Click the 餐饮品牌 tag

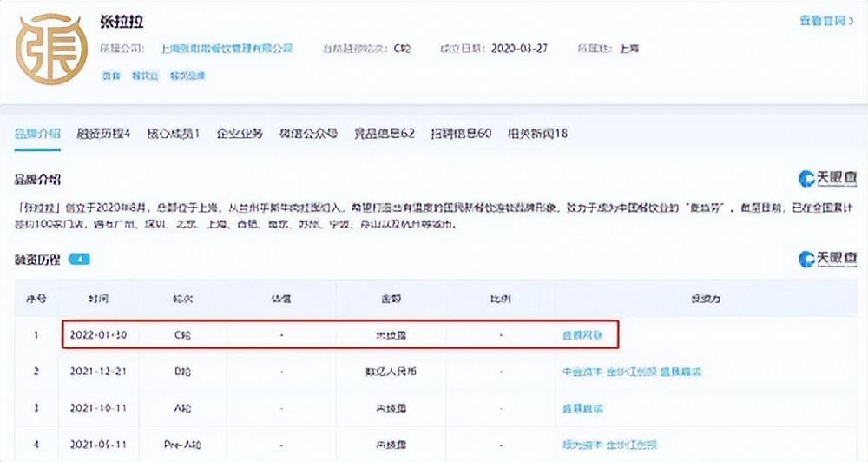click(x=187, y=76)
